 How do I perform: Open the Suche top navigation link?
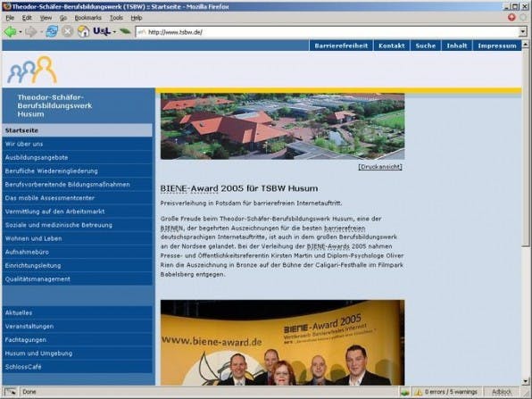coord(426,46)
